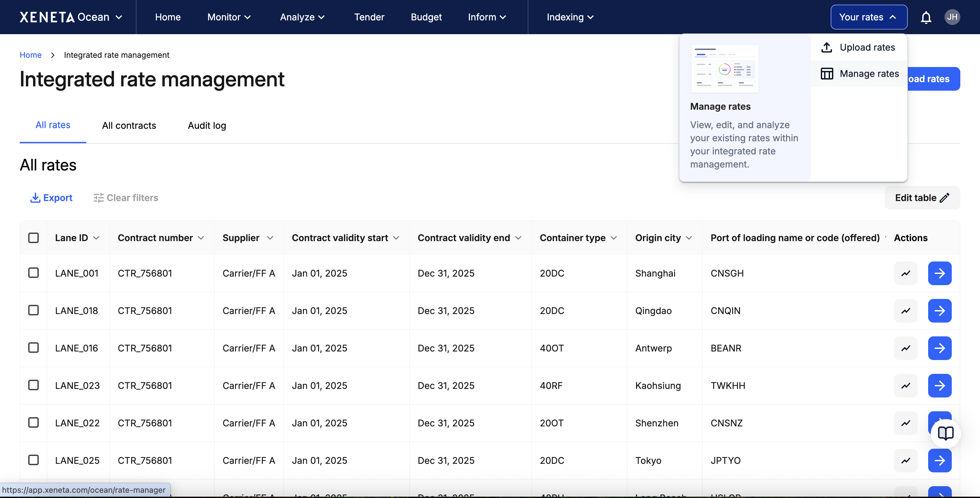
Task: Follow the Home breadcrumb link
Action: coord(31,55)
